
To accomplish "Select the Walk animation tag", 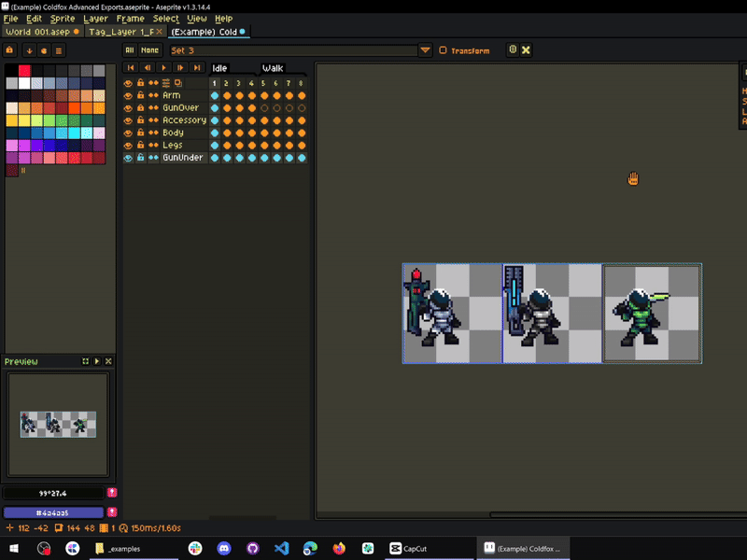I will [x=273, y=68].
